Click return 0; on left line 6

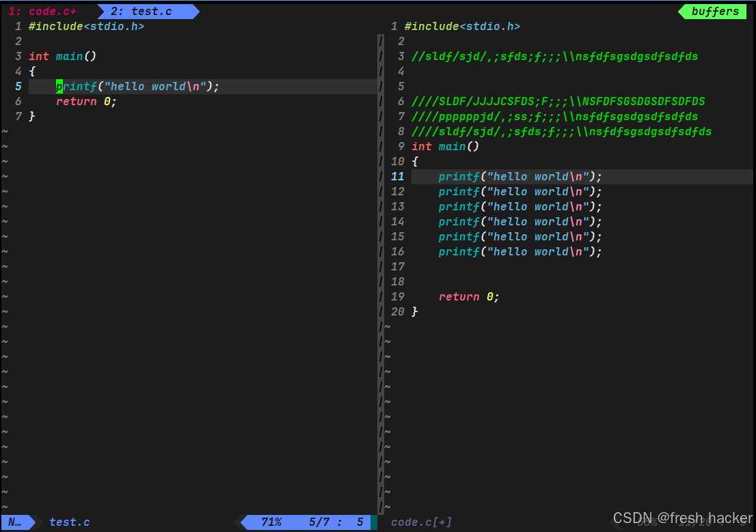[x=86, y=102]
